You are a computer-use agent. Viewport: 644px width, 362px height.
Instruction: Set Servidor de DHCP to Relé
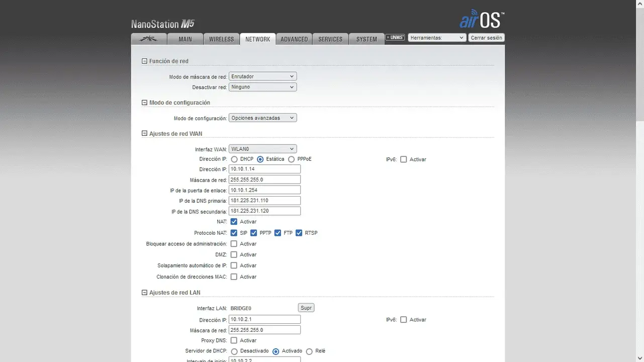point(309,351)
